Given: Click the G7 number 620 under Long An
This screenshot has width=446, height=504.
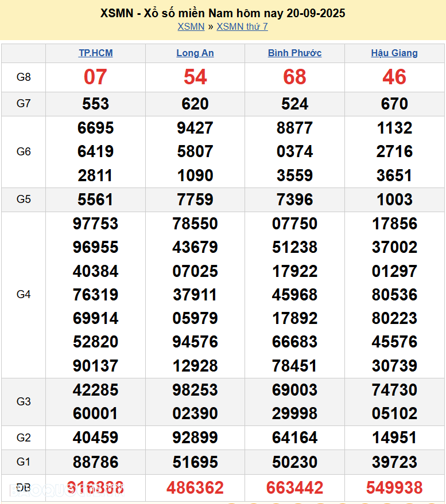Looking at the screenshot, I should coord(195,104).
